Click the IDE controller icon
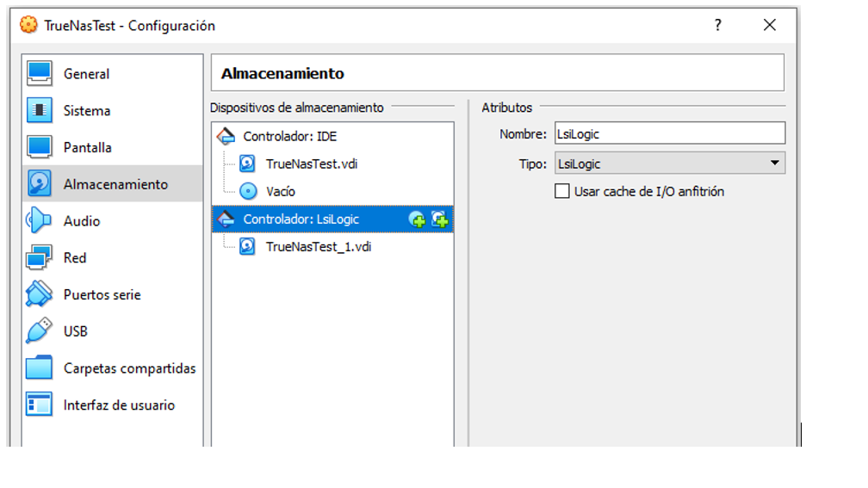868x488 pixels. (x=226, y=136)
